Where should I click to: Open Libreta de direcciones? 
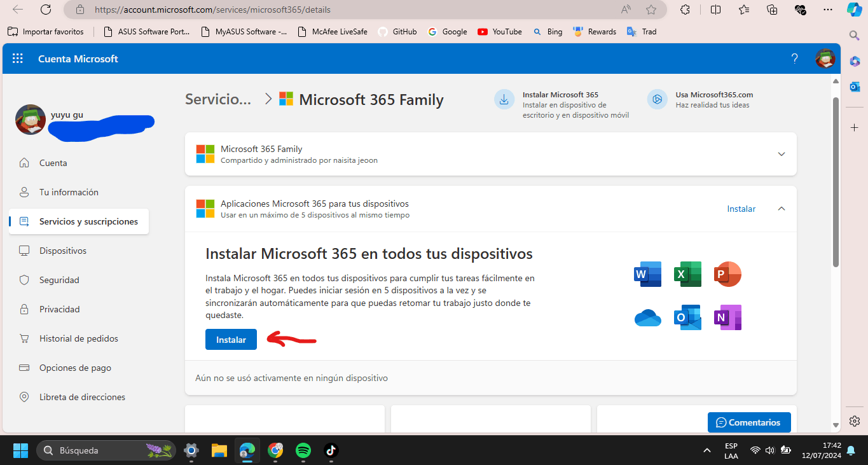(x=78, y=397)
